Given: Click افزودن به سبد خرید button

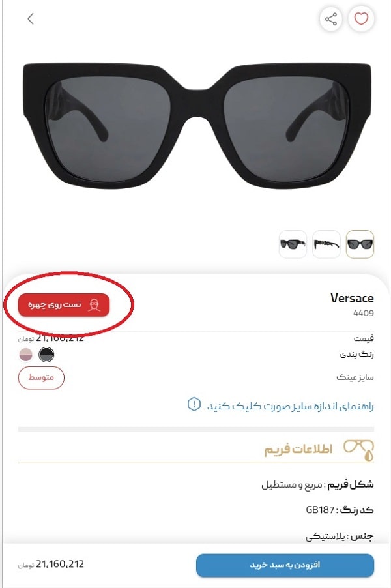Looking at the screenshot, I should [285, 565].
